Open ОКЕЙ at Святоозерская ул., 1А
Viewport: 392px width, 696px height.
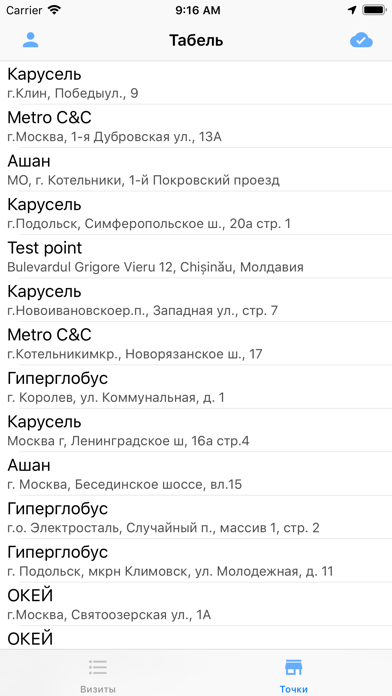pos(196,605)
